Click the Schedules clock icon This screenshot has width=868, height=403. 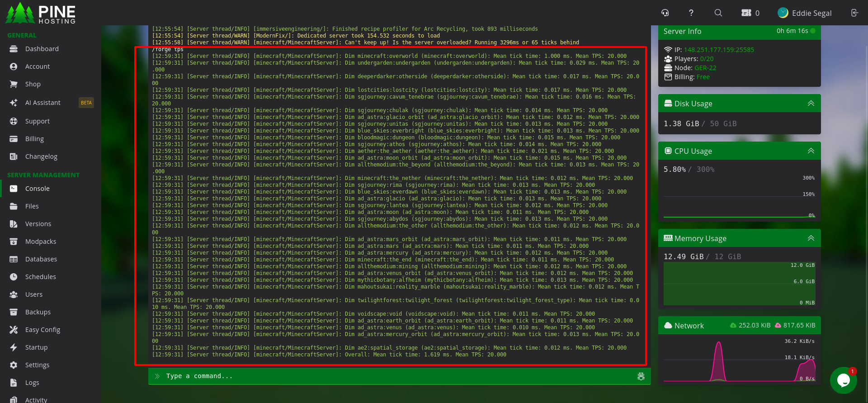pyautogui.click(x=14, y=277)
